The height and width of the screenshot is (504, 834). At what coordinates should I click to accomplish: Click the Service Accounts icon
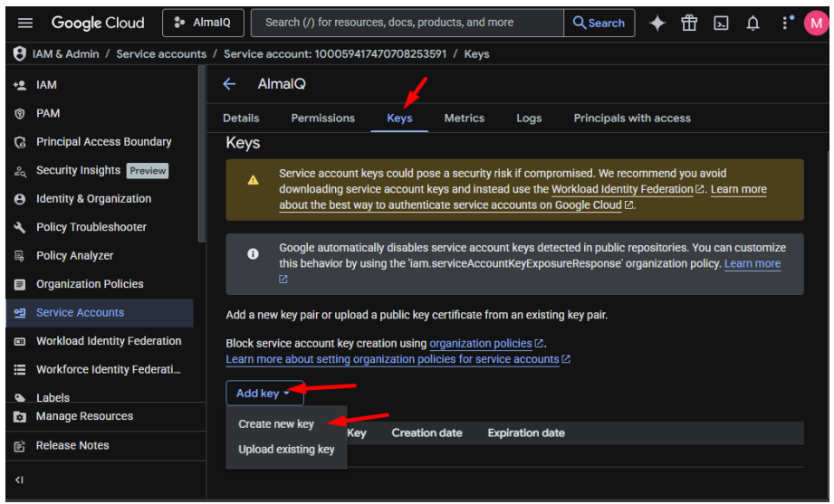20,312
